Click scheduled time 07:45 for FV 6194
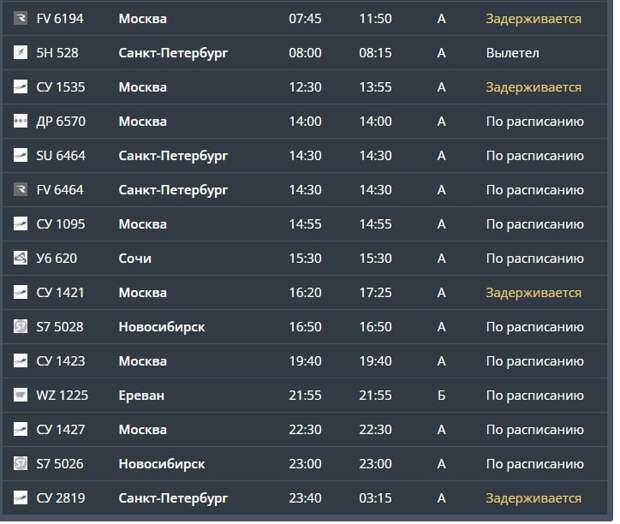620x524 pixels. pyautogui.click(x=305, y=19)
